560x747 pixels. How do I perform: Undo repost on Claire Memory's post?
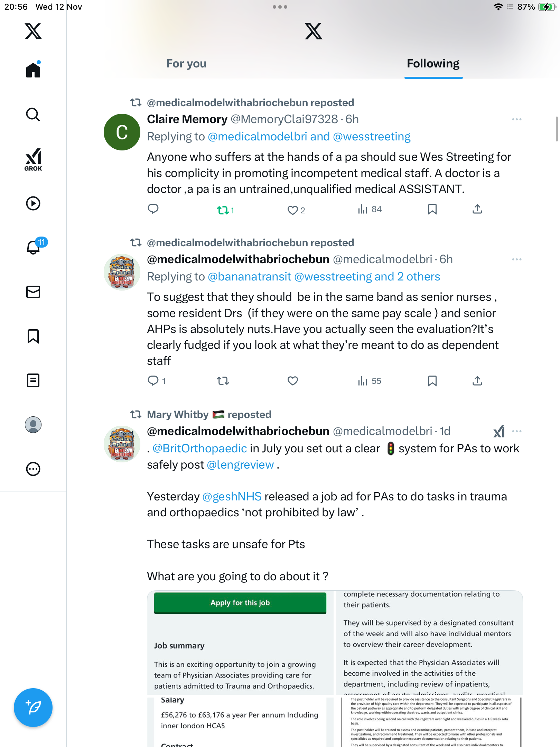(223, 210)
